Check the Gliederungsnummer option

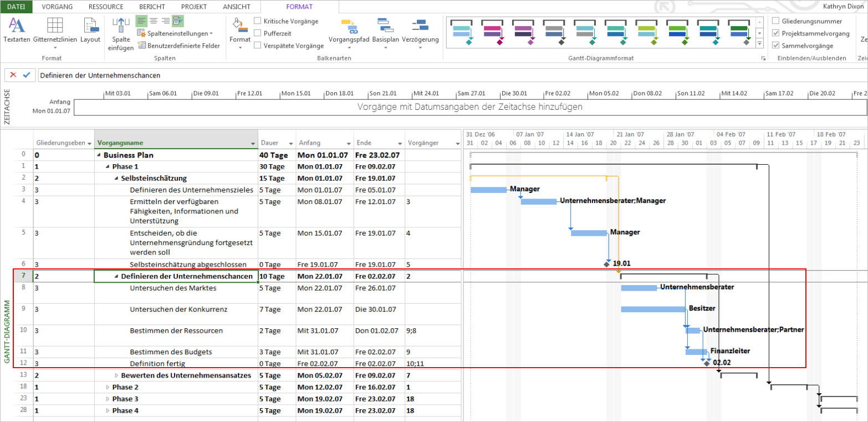click(x=776, y=21)
